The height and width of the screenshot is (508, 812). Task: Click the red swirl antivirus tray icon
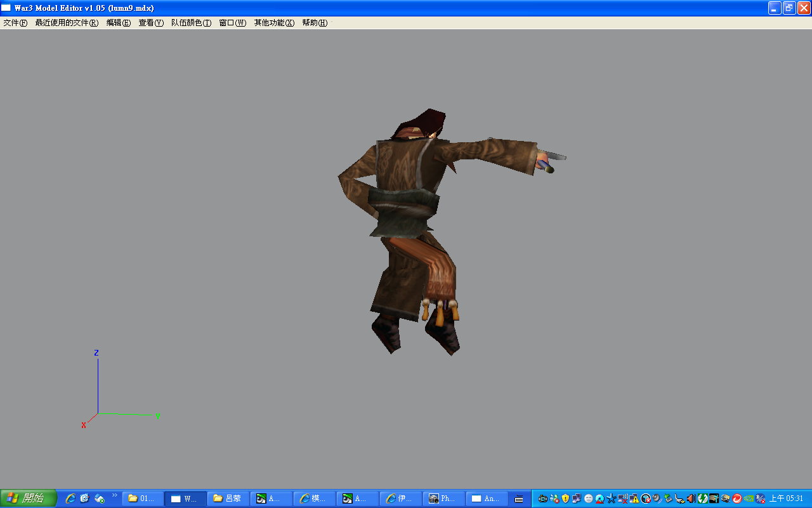(x=737, y=498)
